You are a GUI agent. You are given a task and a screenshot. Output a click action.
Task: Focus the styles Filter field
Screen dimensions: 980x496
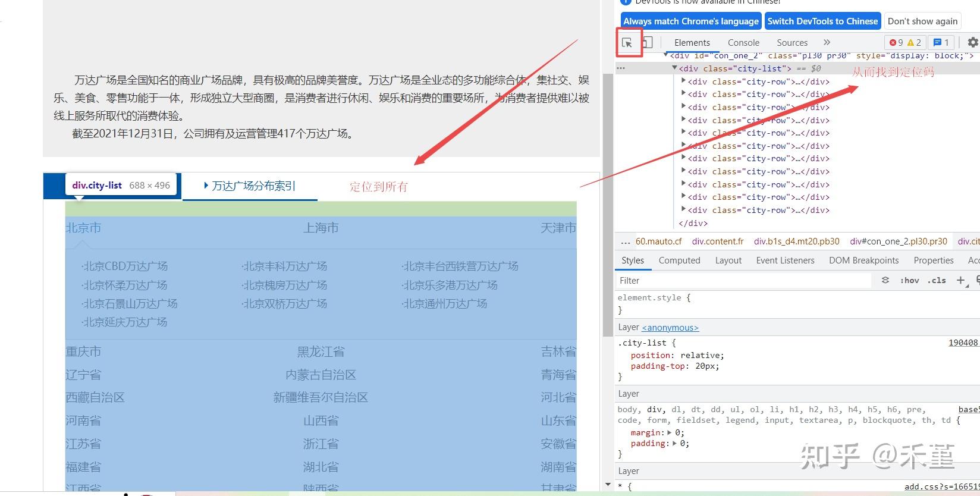(743, 281)
